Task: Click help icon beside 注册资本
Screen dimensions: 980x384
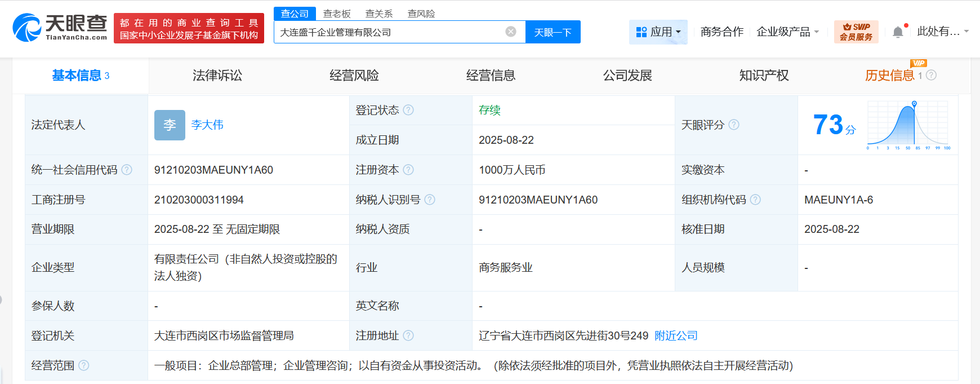Action: (408, 170)
